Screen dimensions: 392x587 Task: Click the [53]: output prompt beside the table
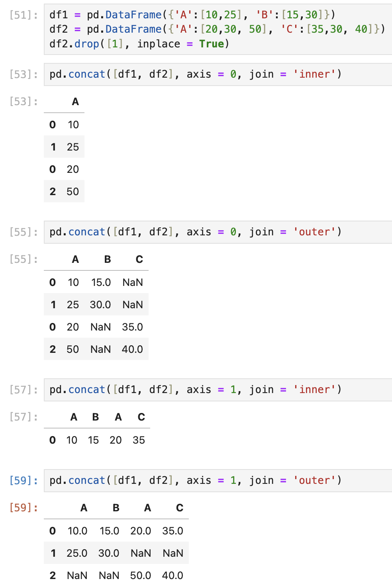24,102
